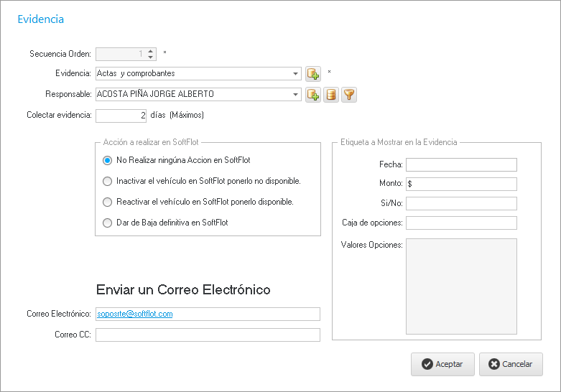
Task: Decrease Secuencia Orden with down arrow
Action: click(x=150, y=57)
